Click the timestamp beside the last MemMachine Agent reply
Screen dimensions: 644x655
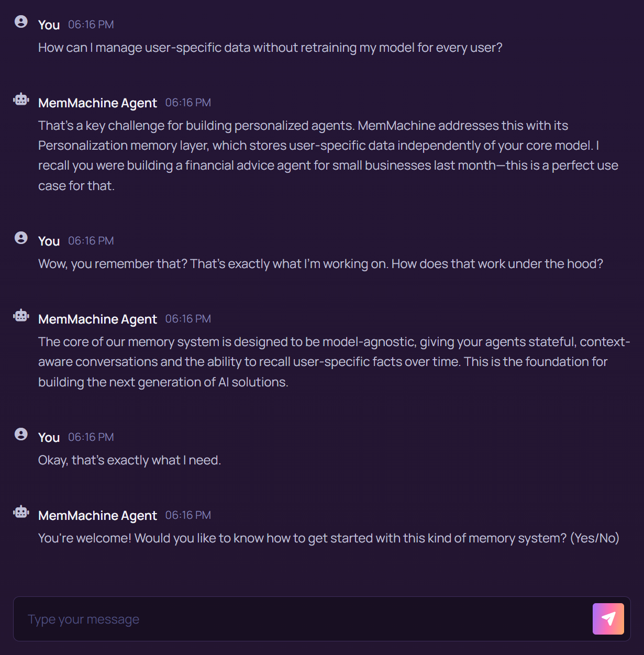(x=188, y=515)
